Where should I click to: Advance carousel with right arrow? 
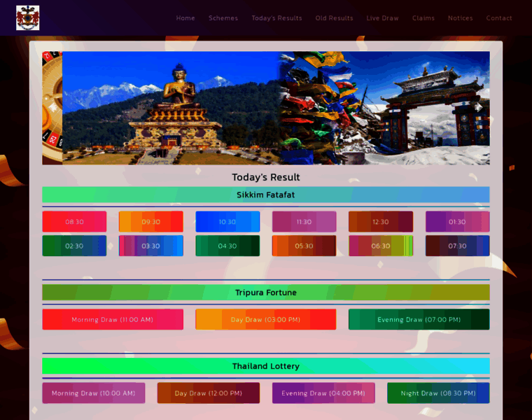(x=478, y=108)
